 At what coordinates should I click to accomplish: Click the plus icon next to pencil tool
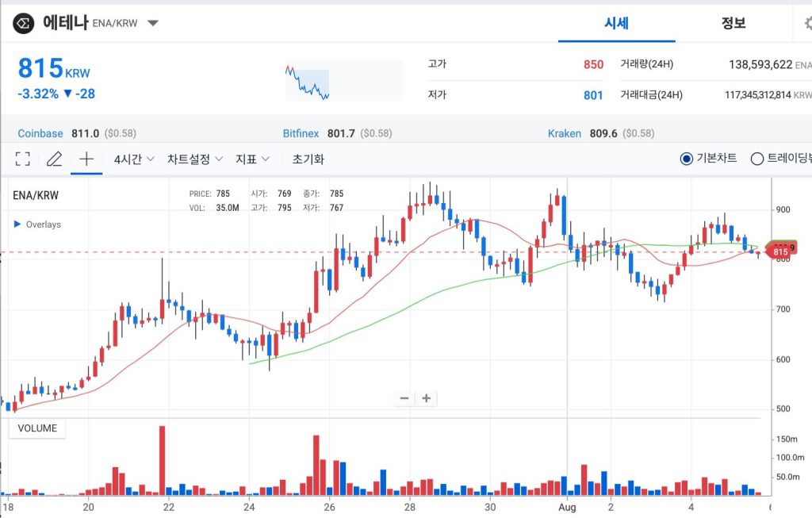click(x=85, y=159)
